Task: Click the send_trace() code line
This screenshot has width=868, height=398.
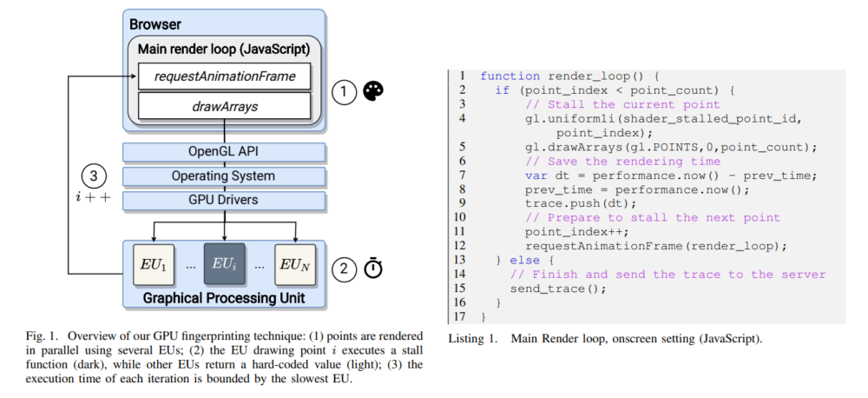Action: 558,289
